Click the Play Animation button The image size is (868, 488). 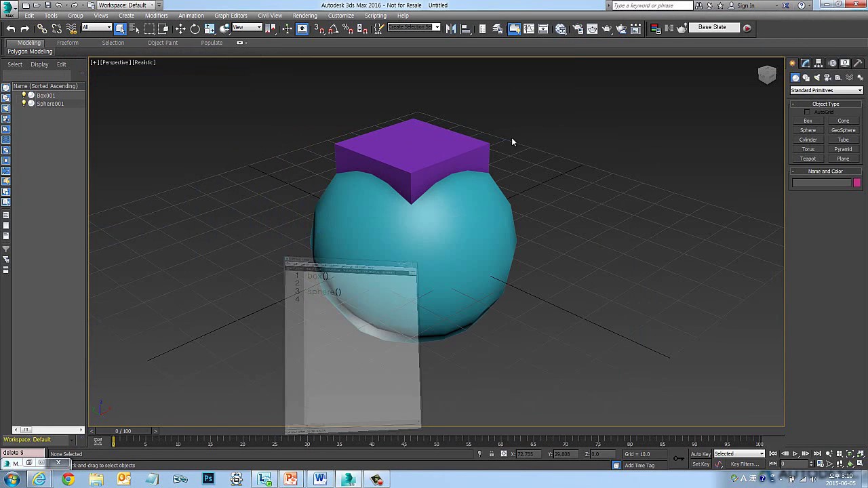(x=795, y=453)
